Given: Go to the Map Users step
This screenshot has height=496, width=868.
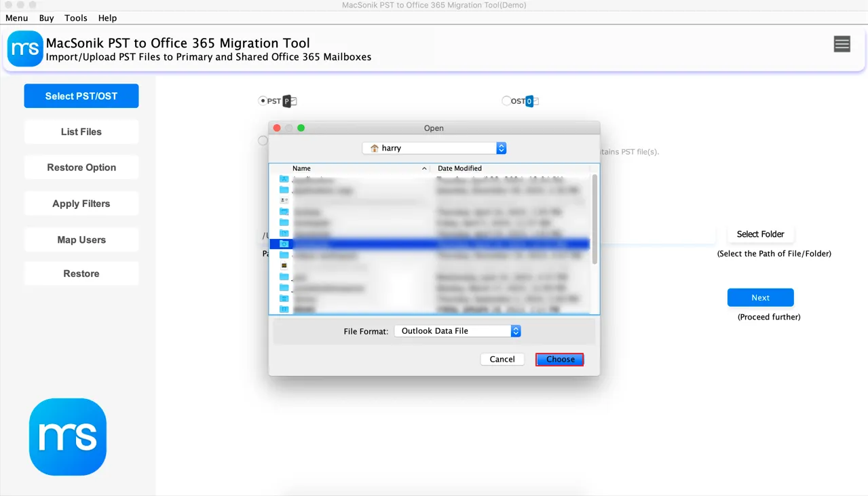Looking at the screenshot, I should [x=81, y=240].
